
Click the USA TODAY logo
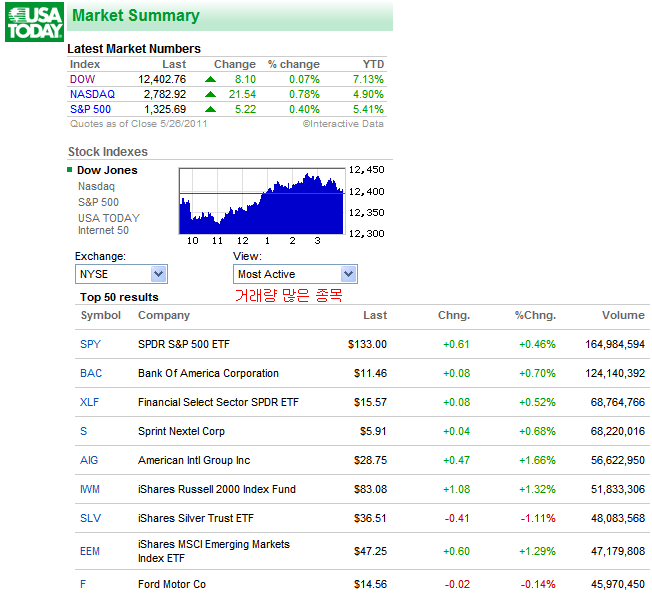pyautogui.click(x=34, y=22)
